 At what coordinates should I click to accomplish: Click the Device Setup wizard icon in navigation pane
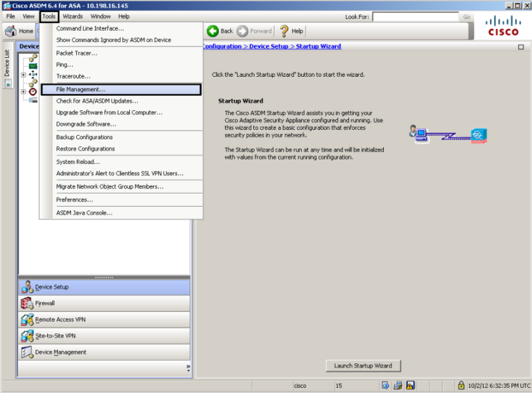(x=27, y=287)
